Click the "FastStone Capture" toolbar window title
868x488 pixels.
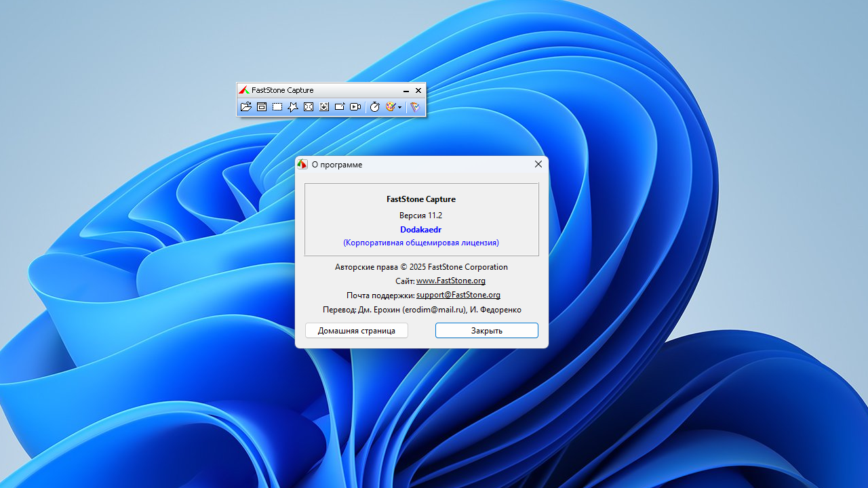point(282,90)
